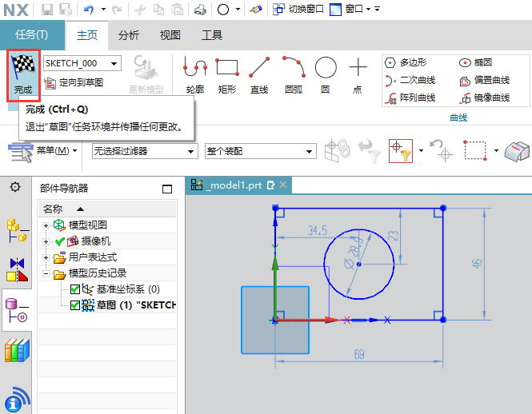Click the 34.5 dimension value
Image resolution: width=532 pixels, height=414 pixels.
coord(318,230)
